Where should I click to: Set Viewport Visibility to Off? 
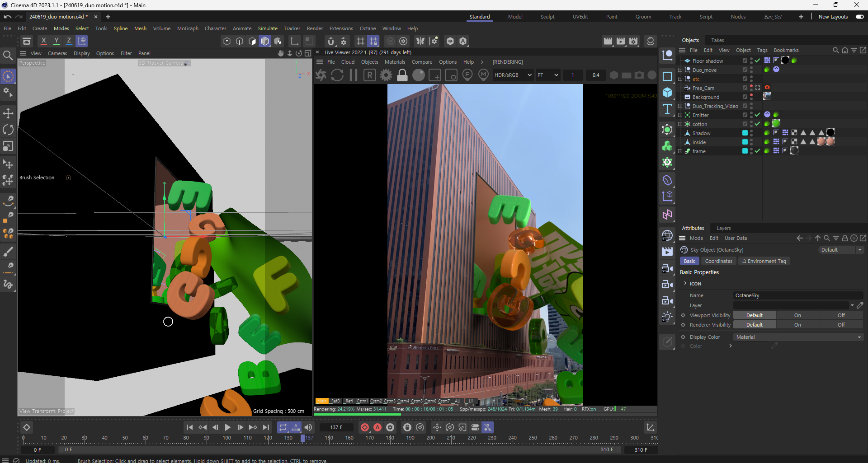tap(841, 315)
